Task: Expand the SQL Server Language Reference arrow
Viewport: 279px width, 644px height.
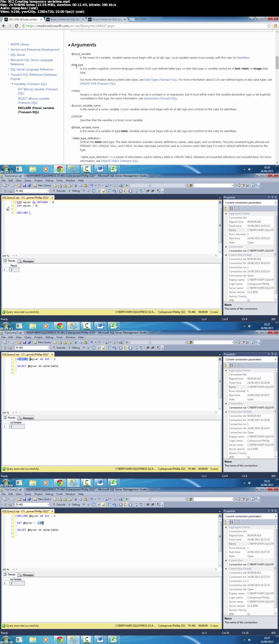Action: [8, 69]
